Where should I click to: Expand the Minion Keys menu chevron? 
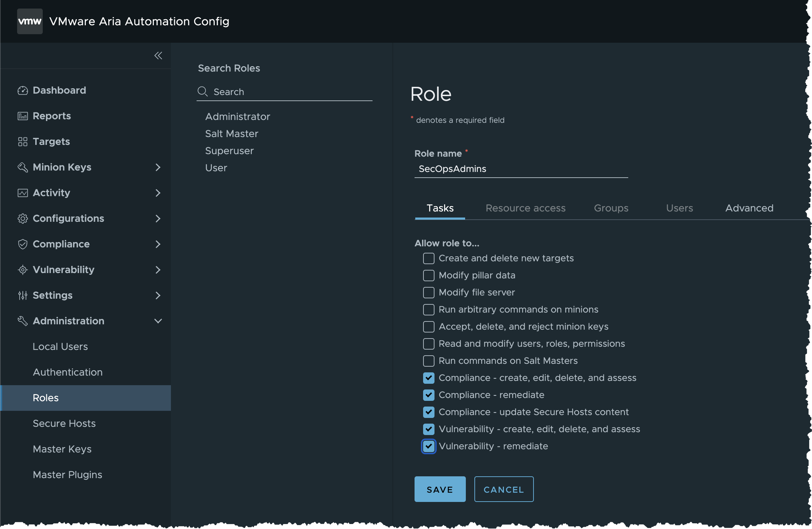point(158,167)
